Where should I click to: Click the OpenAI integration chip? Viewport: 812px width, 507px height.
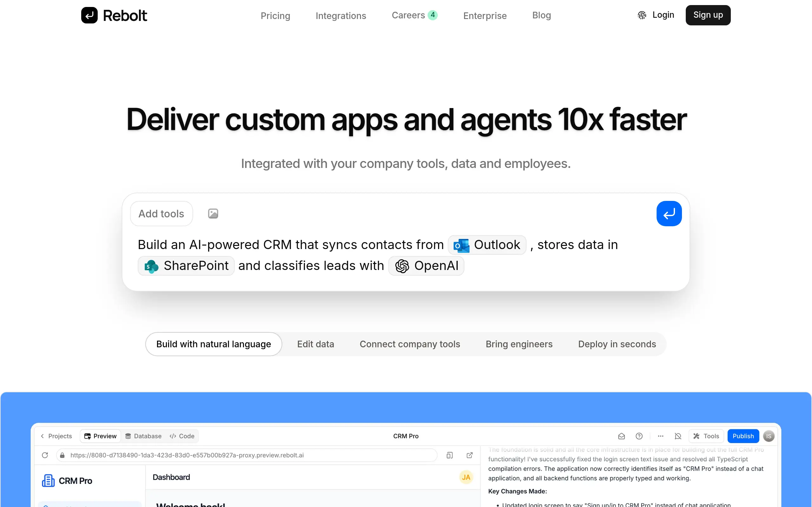426,266
